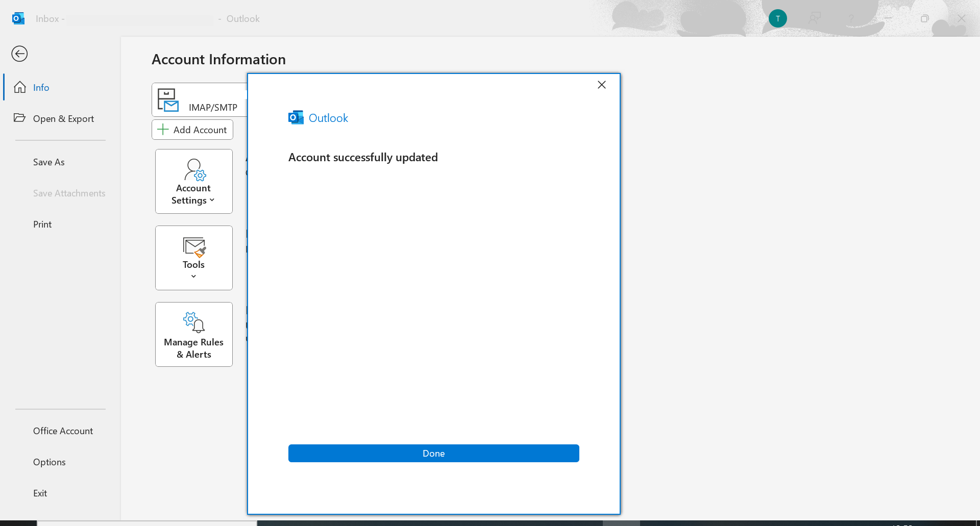Open Manage Rules & Alerts
The width and height of the screenshot is (980, 526).
pos(194,334)
